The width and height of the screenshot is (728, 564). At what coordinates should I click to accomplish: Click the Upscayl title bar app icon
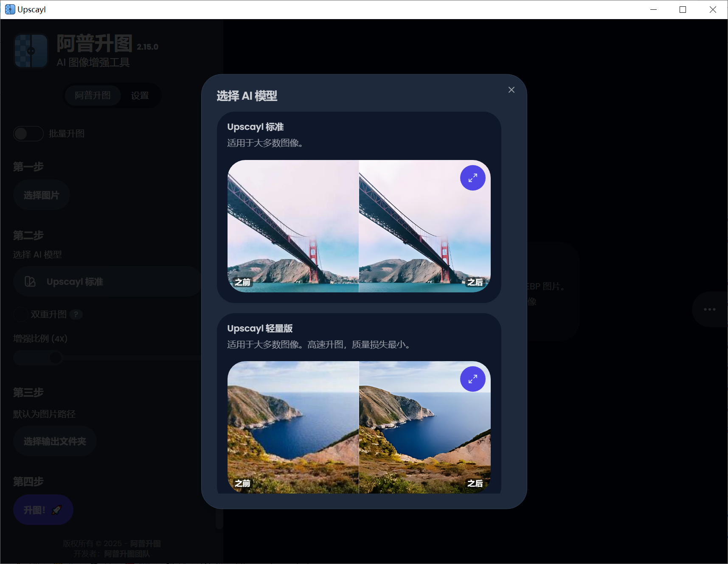pos(10,9)
